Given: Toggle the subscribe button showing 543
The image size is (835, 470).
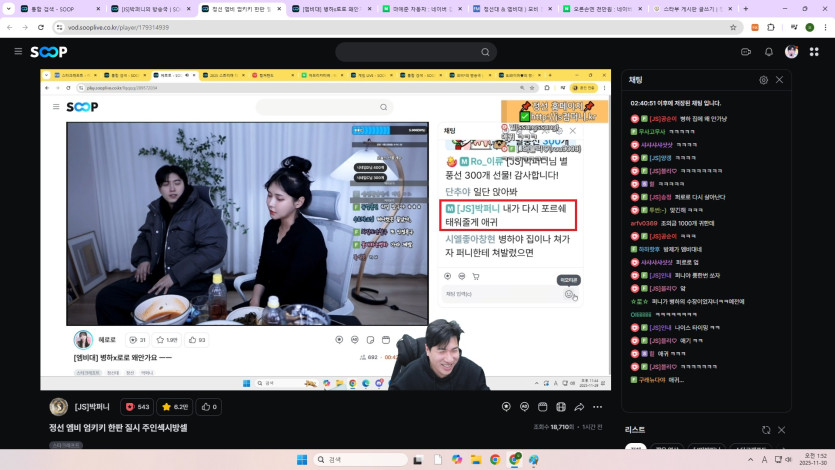Looking at the screenshot, I should pos(137,407).
